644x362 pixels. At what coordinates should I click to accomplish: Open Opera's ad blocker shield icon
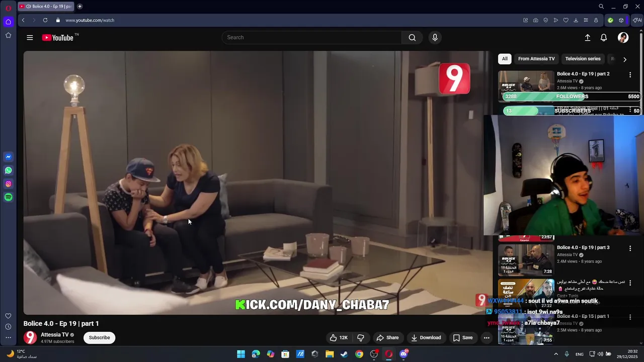click(545, 20)
